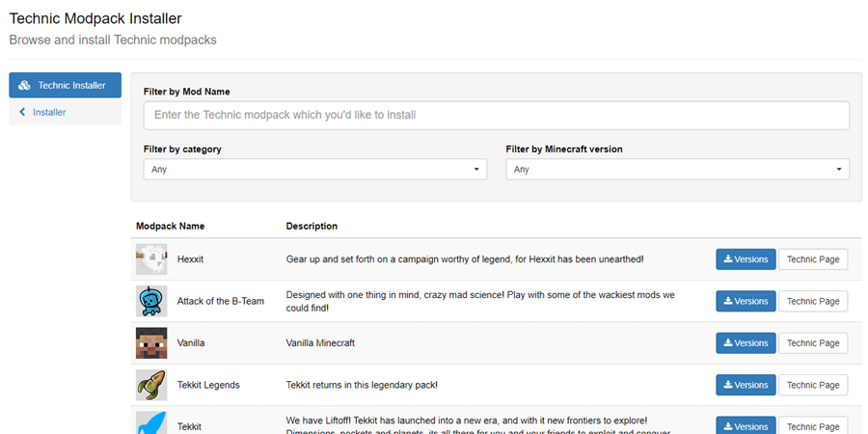Click the Hexxit modpack thumbnail

point(151,259)
